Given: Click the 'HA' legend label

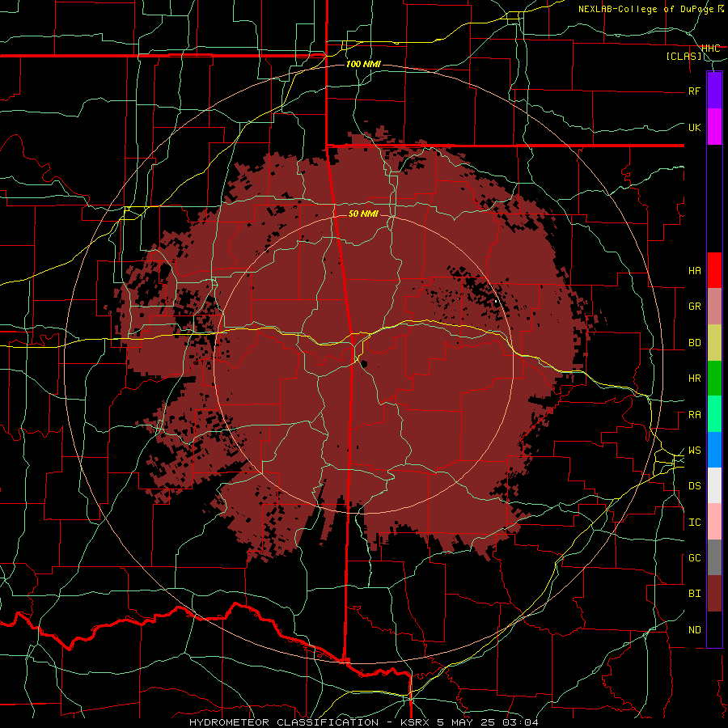Looking at the screenshot, I should click(x=694, y=271).
